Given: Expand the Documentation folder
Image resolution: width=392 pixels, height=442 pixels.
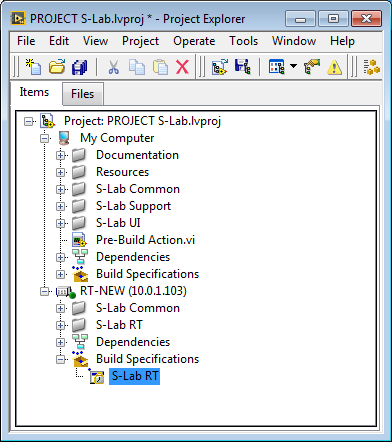Looking at the screenshot, I should [61, 155].
